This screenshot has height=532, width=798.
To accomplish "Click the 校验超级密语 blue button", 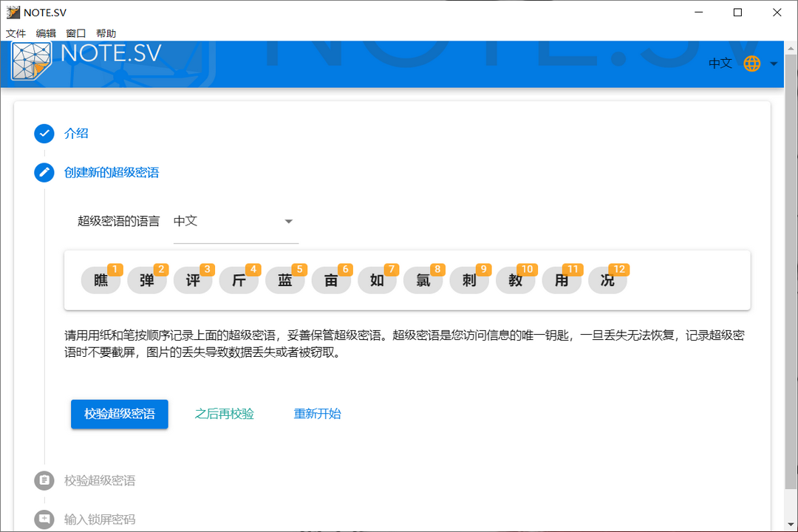I will coord(119,414).
